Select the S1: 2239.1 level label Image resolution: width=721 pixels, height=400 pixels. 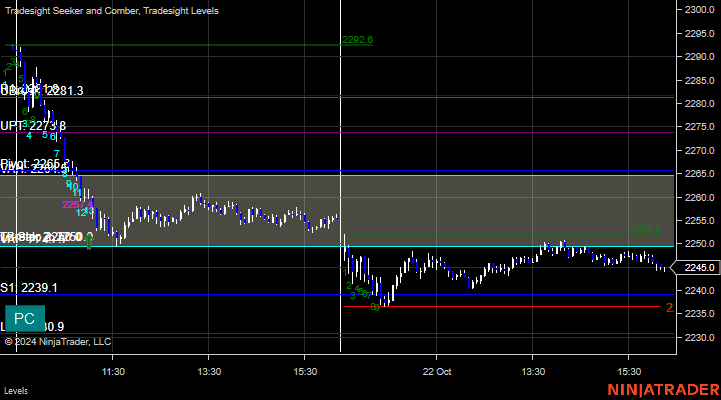(29, 288)
